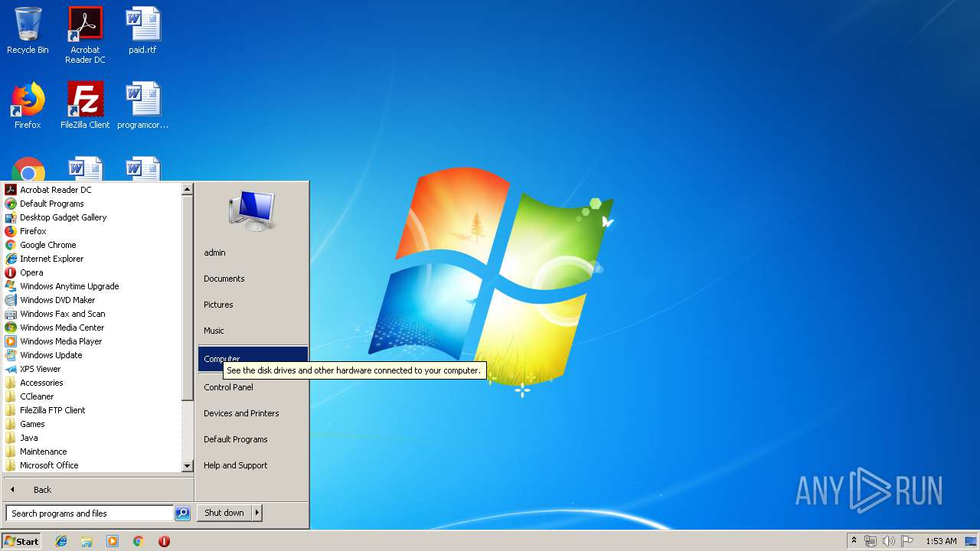Click the user account picture
980x551 pixels.
pyautogui.click(x=252, y=210)
